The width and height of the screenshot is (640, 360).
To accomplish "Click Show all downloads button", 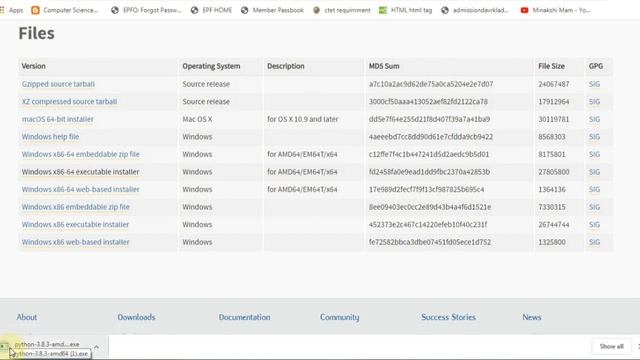I will [x=611, y=346].
